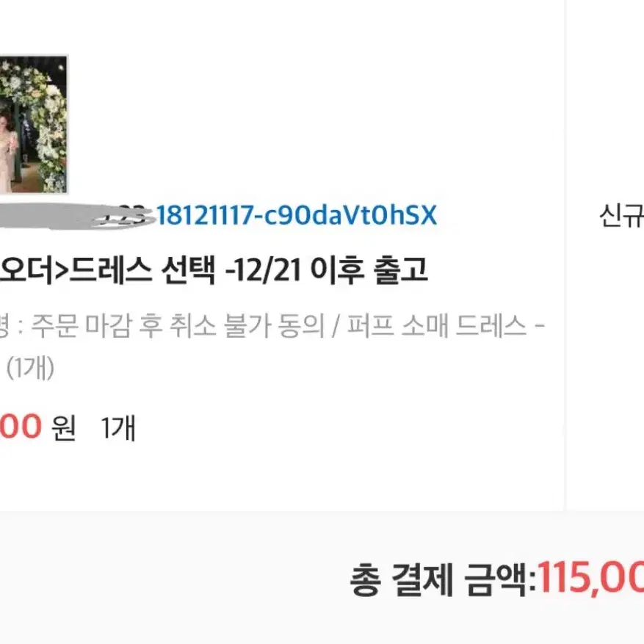
Task: Click the 퍼프 소매 드레스 option name
Action: (x=437, y=326)
